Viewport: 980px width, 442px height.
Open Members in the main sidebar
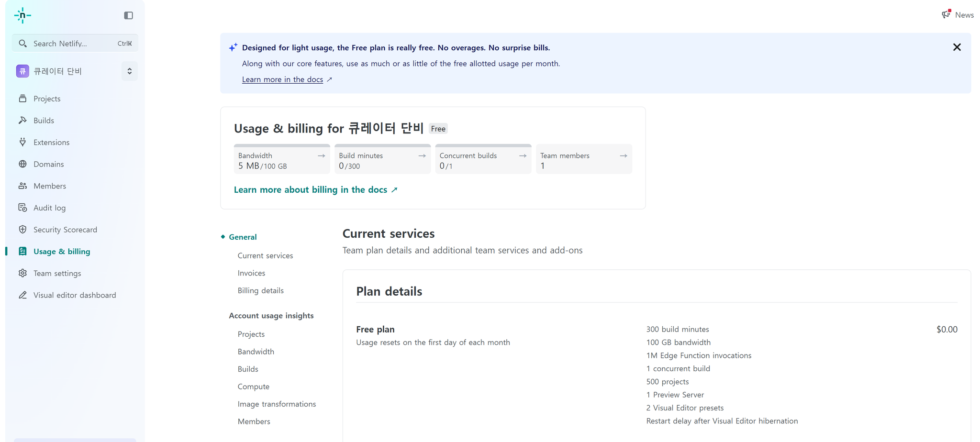pos(50,186)
